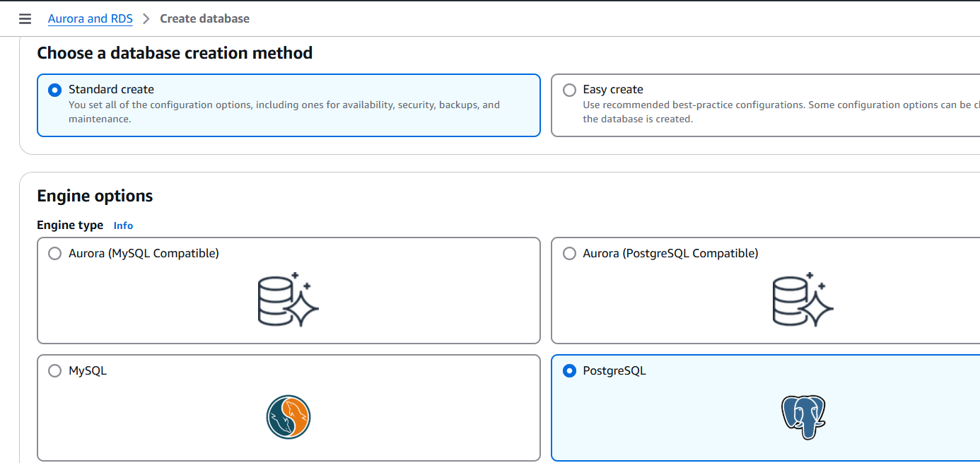
Task: Choose the Aurora (MySQL Compatible) engine radio
Action: 54,254
